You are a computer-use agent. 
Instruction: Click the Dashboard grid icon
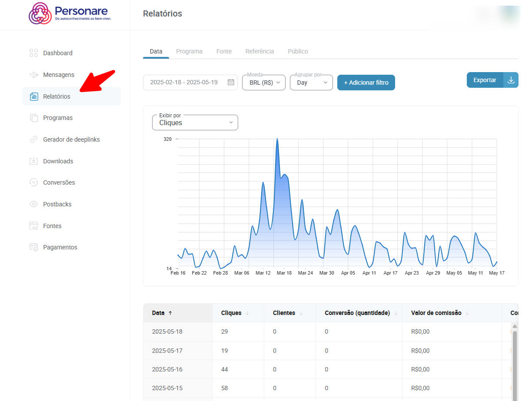tap(33, 53)
